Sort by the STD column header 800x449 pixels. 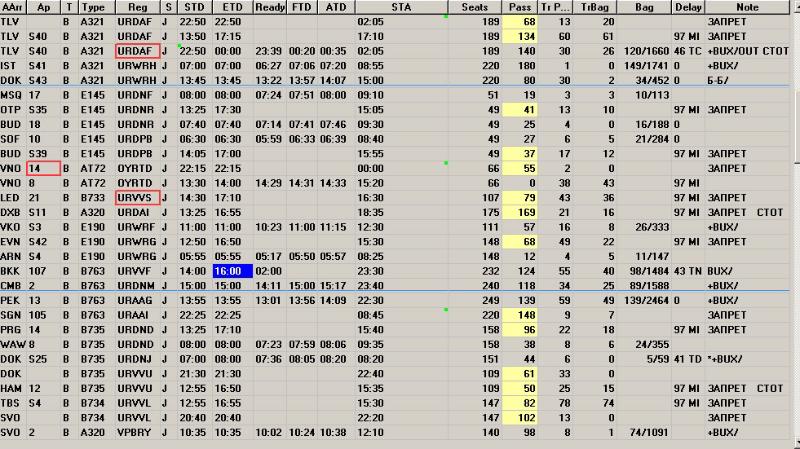[193, 7]
